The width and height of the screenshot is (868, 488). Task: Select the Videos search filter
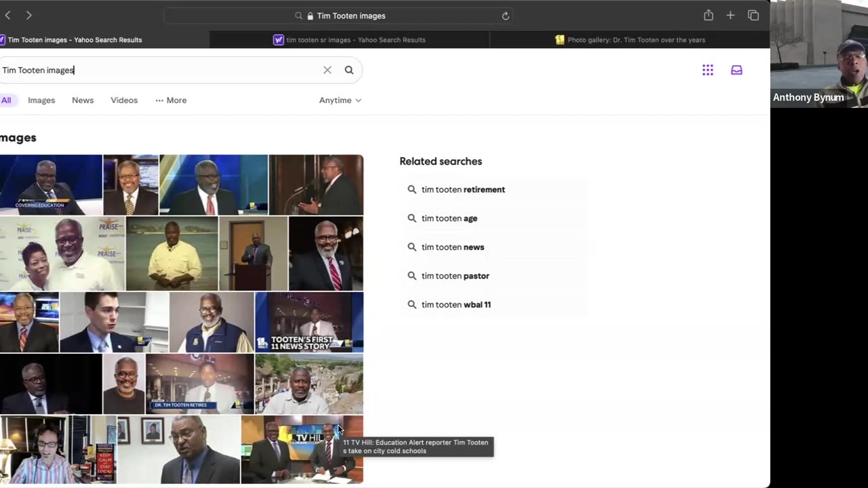[124, 100]
